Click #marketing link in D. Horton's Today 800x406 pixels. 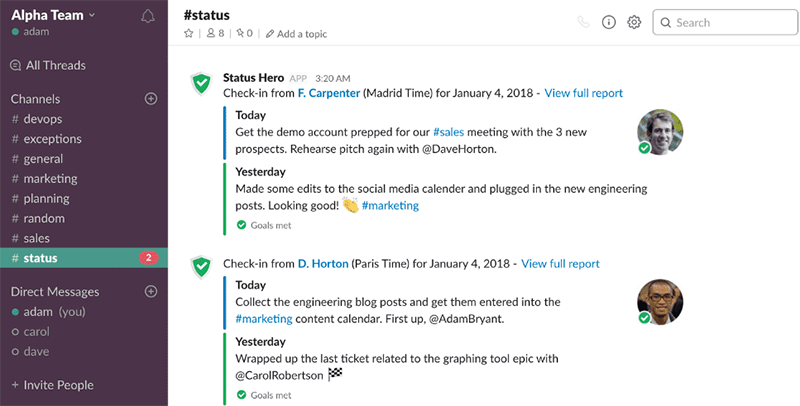(x=264, y=319)
